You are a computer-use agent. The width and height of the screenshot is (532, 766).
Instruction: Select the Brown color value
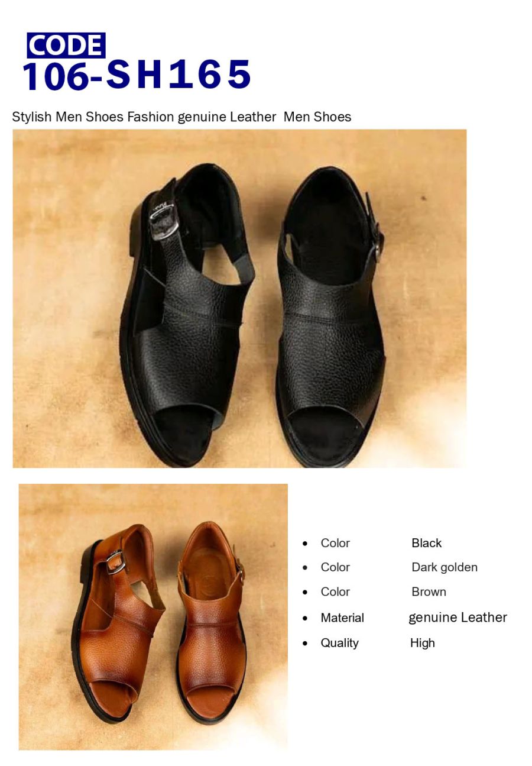[x=429, y=592]
